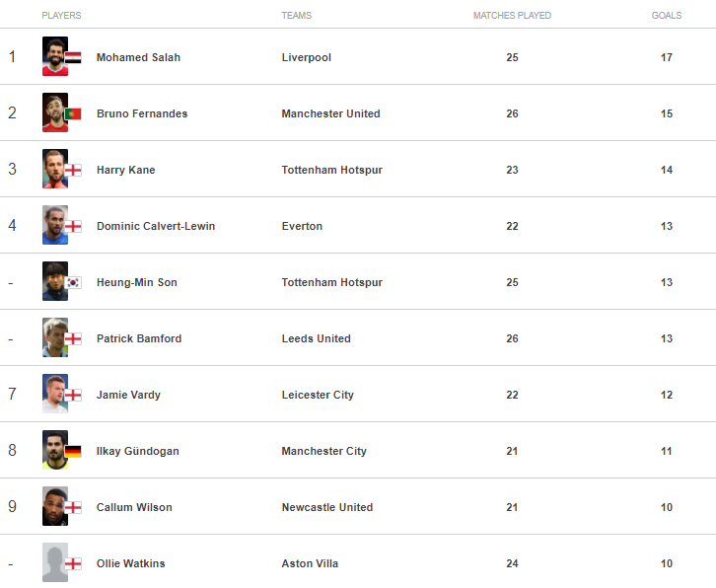This screenshot has height=588, width=716.
Task: Click the Teams column header
Action: (297, 16)
